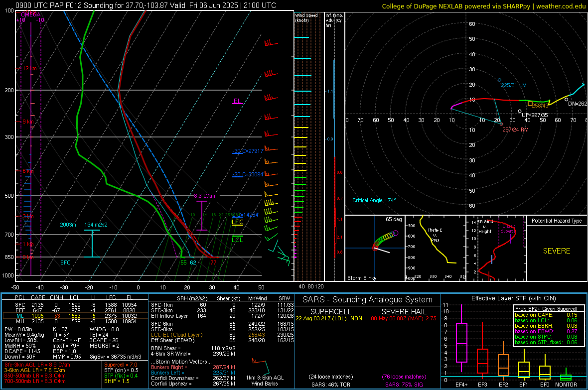This screenshot has width=588, height=390.
Task: Click the 287/24 RM hodograph label
Action: [x=516, y=130]
